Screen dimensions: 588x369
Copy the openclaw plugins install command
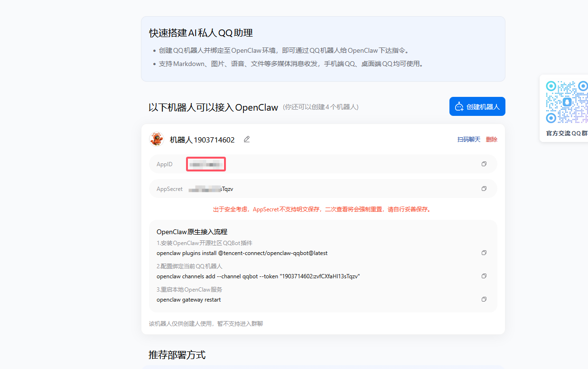click(484, 253)
